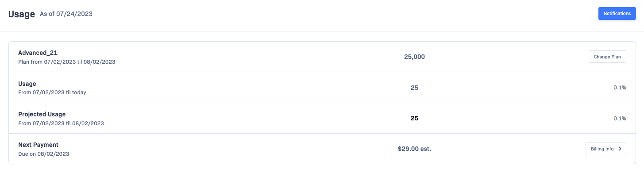Screen dimensions: 644x177
Task: Click the plan period text under Advanced_21
Action: (x=66, y=62)
